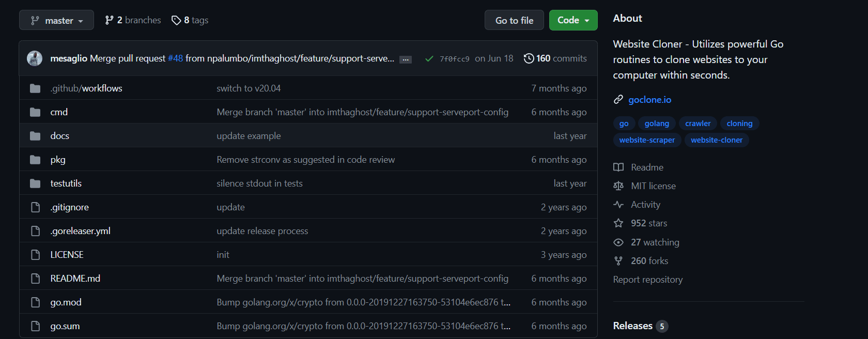
Task: Open the README.md file
Action: pyautogui.click(x=75, y=279)
